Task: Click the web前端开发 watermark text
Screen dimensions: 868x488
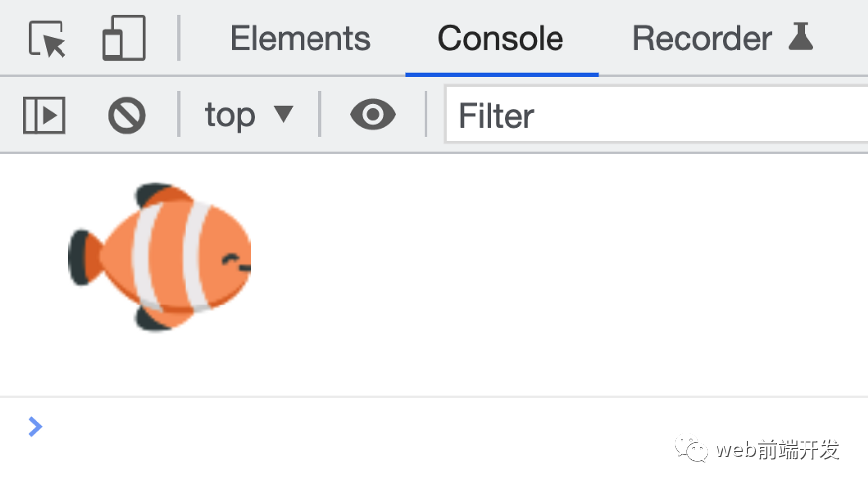Action: coord(778,450)
